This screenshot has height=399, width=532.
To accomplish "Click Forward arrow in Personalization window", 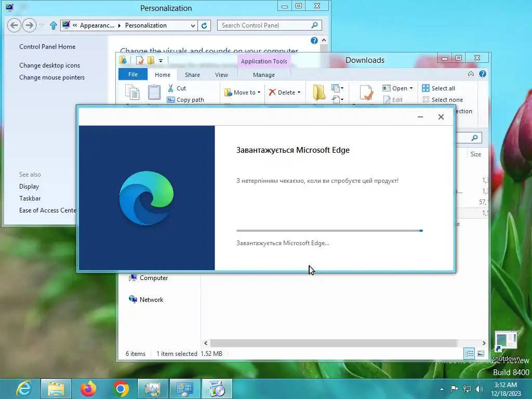I will (30, 25).
